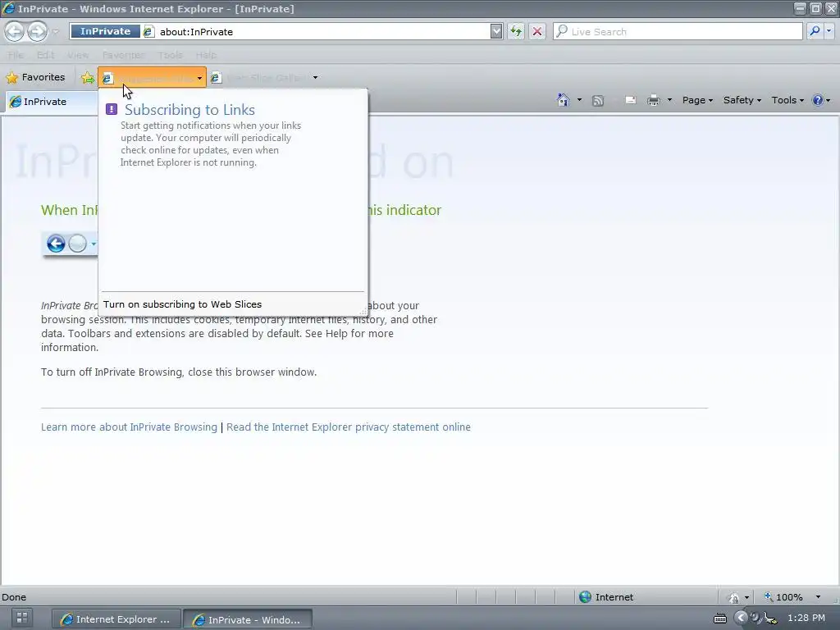This screenshot has width=840, height=630.
Task: Click the RSS Feeds icon
Action: 598,101
